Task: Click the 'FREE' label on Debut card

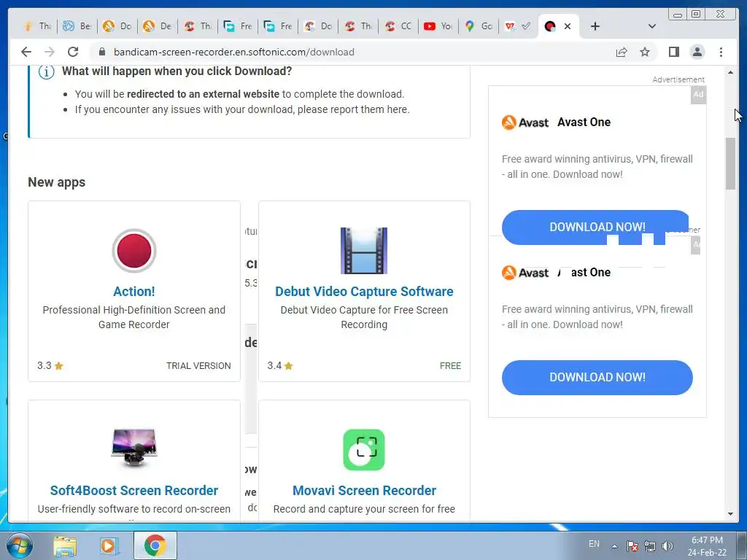Action: pos(450,366)
